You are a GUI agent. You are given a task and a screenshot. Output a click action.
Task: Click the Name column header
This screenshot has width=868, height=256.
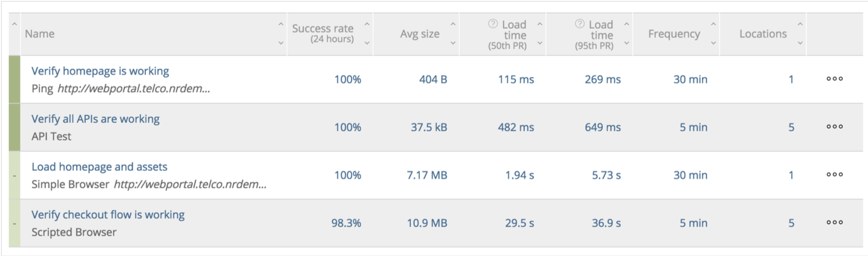click(x=40, y=34)
